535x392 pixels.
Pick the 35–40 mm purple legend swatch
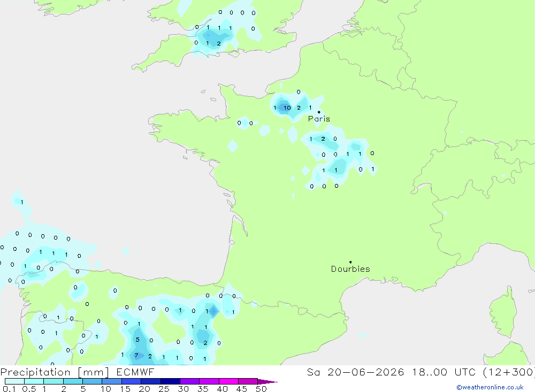pos(209,381)
